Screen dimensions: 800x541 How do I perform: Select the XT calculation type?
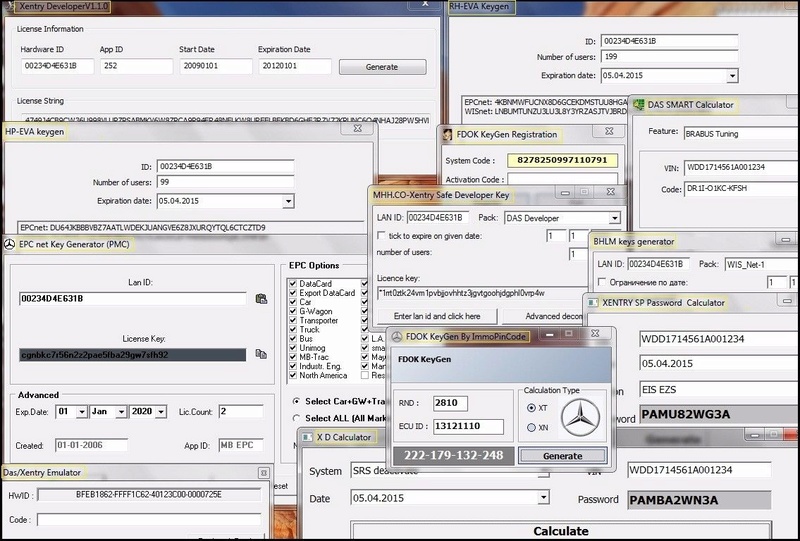pyautogui.click(x=531, y=408)
